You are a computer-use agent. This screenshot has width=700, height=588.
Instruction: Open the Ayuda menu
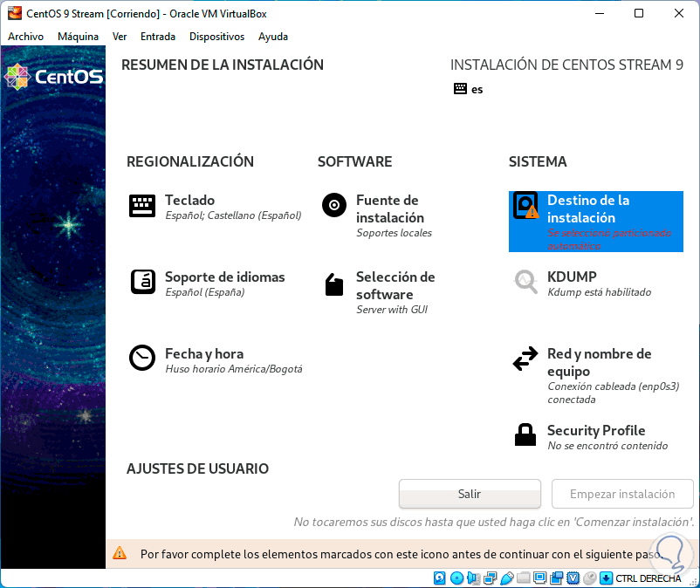[273, 37]
